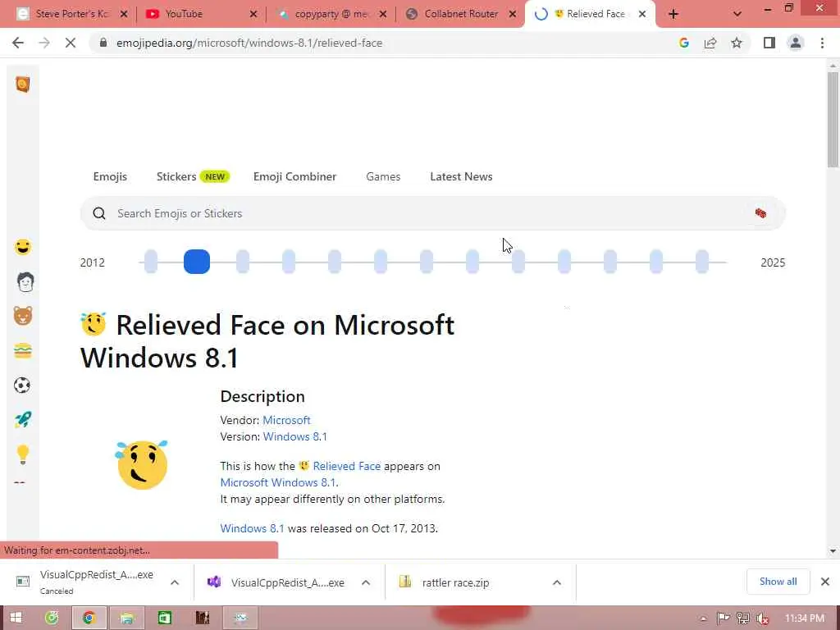Click the Windows Start button
The width and height of the screenshot is (840, 630).
(x=16, y=619)
